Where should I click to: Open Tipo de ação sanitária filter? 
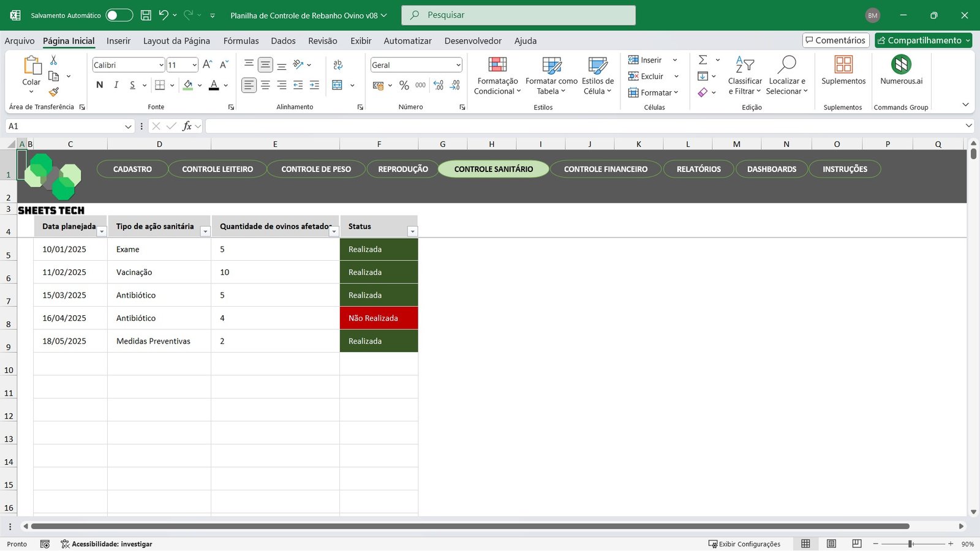pyautogui.click(x=205, y=231)
